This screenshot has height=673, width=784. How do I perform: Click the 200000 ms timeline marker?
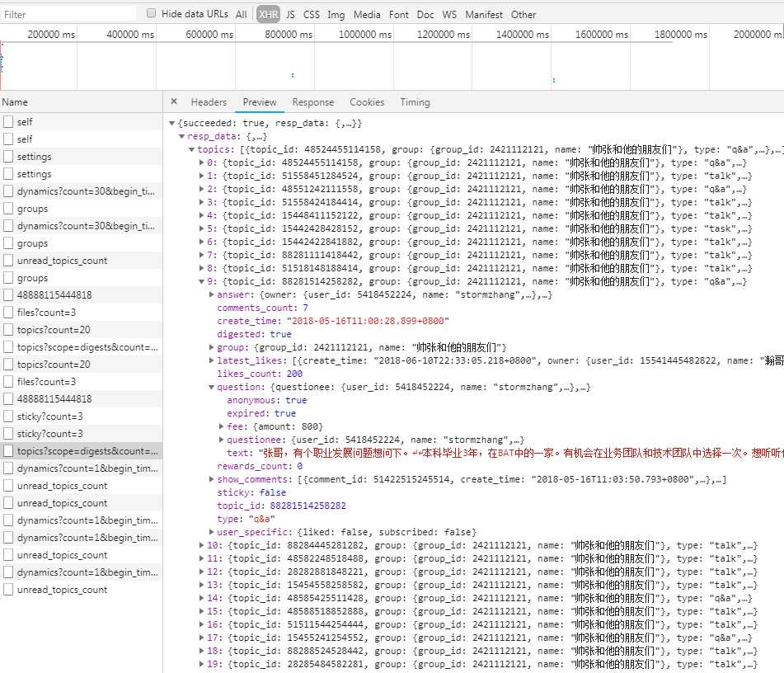(x=51, y=35)
